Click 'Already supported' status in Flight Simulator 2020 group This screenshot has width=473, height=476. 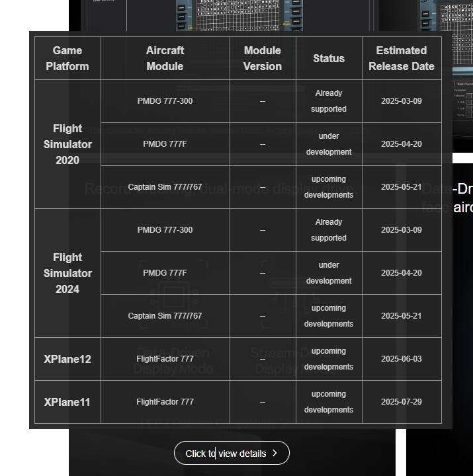(329, 101)
